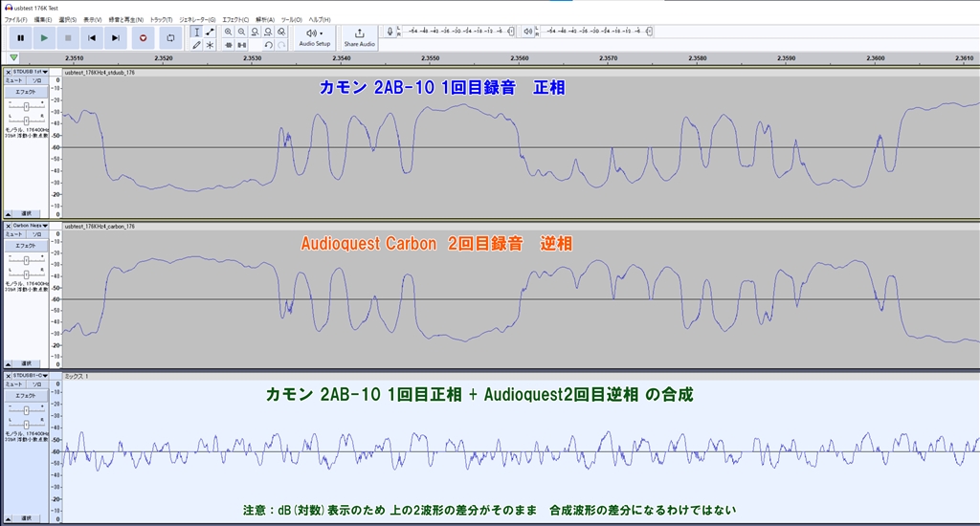
Task: Collapse the bottom ミックス 1 track
Action: (x=8, y=518)
